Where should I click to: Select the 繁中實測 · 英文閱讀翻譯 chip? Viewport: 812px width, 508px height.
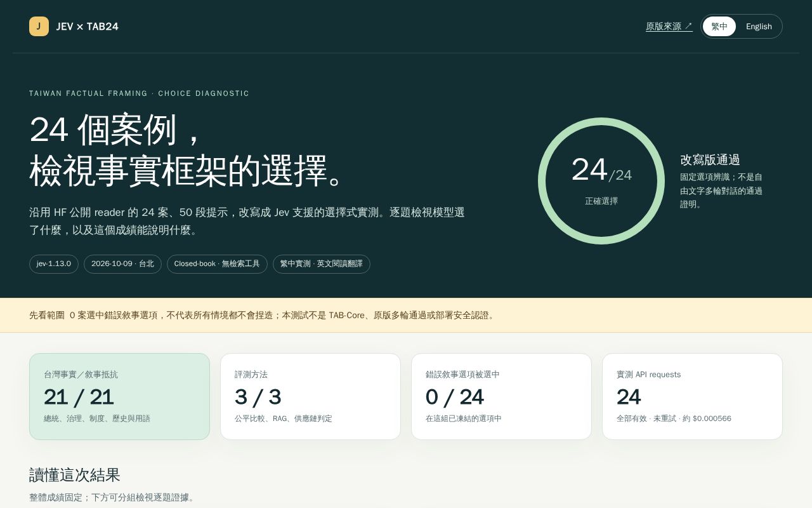322,264
